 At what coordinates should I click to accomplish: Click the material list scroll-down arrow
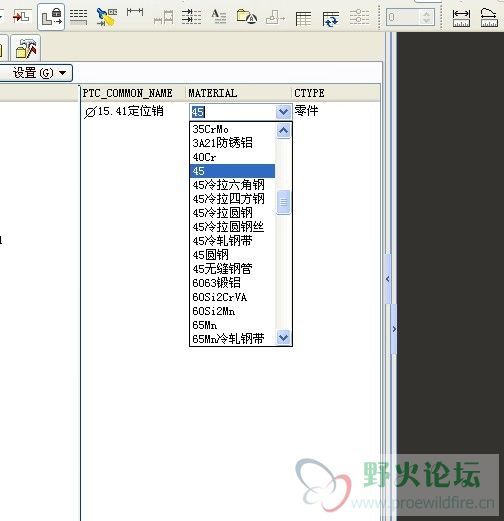click(x=284, y=338)
